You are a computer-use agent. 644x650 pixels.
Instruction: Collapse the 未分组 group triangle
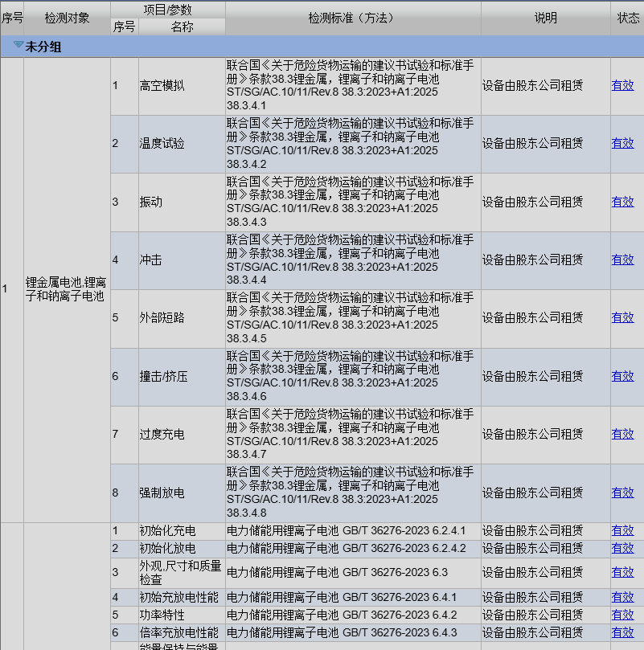[x=18, y=46]
